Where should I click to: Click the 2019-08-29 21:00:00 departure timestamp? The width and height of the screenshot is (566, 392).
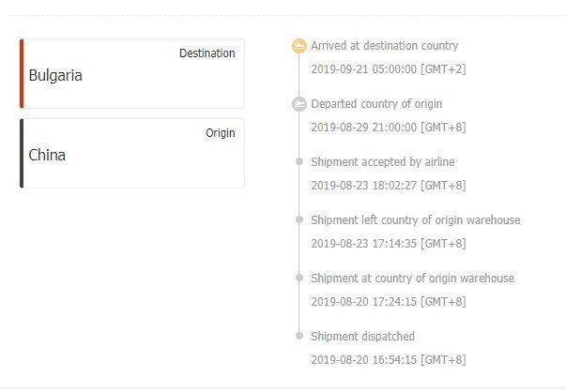point(388,127)
